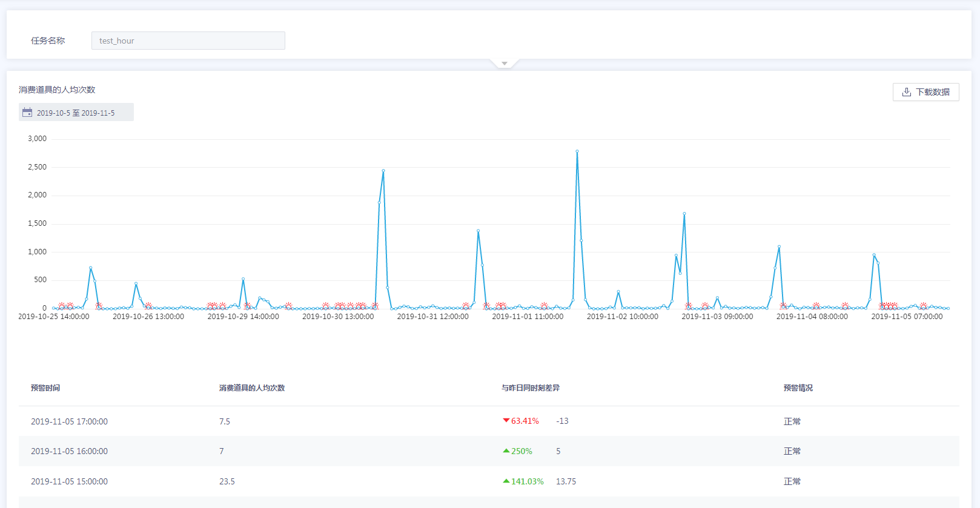Open the 2019-10-5 至 2019-11-5 date range picker
The width and height of the screenshot is (980, 508).
pyautogui.click(x=76, y=113)
